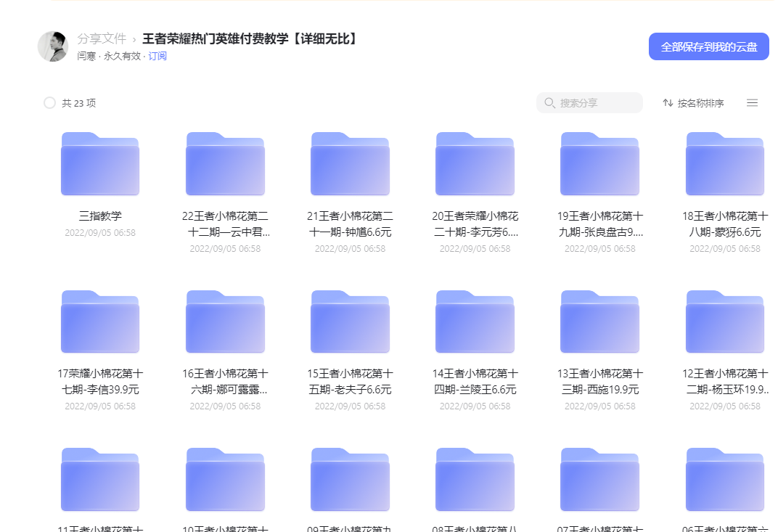Click the sharer's profile avatar

coord(53,46)
